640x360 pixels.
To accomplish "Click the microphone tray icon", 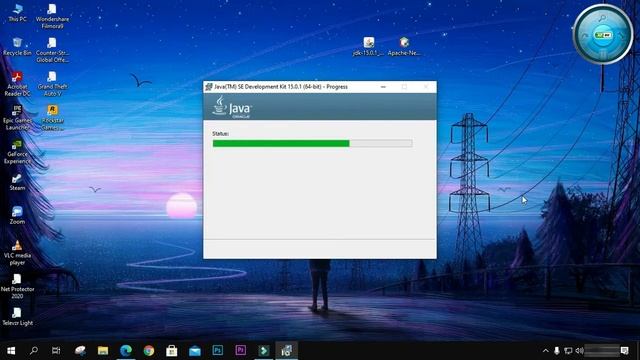I will click(557, 351).
